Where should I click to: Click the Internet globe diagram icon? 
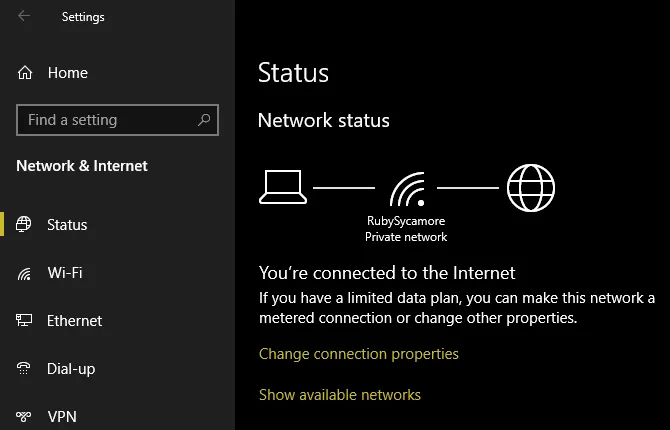point(530,187)
